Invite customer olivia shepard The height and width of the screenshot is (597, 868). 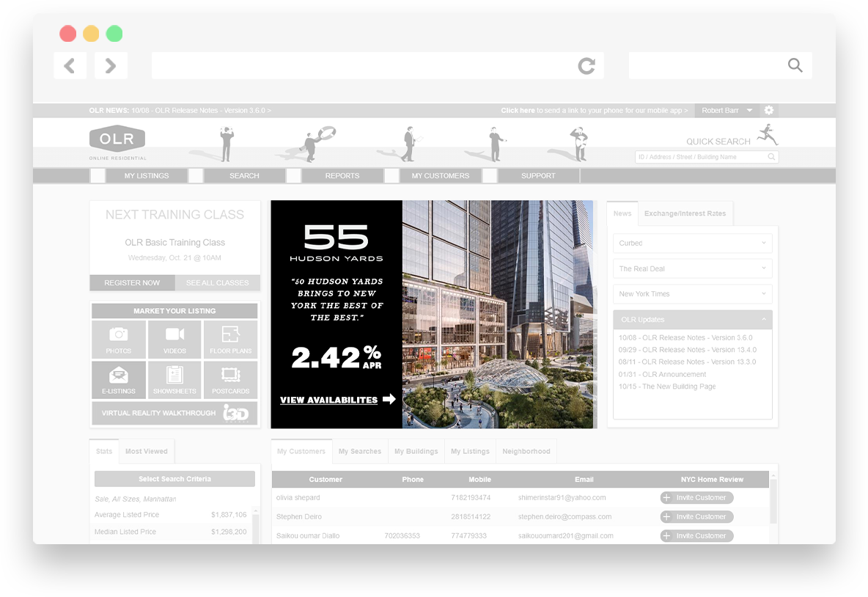tap(696, 498)
